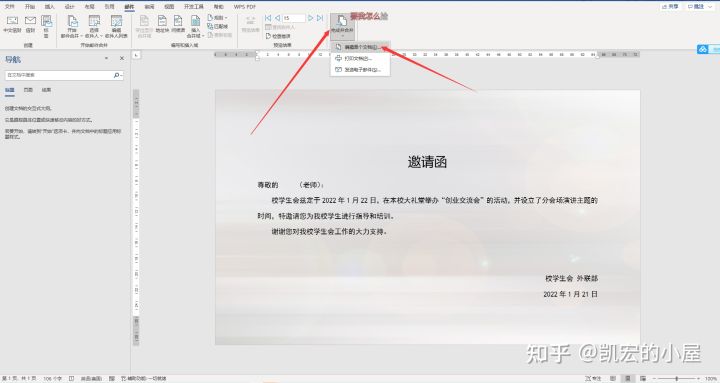This screenshot has width=720, height=383.
Task: Click the Address Block (地址块) icon
Action: (x=162, y=24)
